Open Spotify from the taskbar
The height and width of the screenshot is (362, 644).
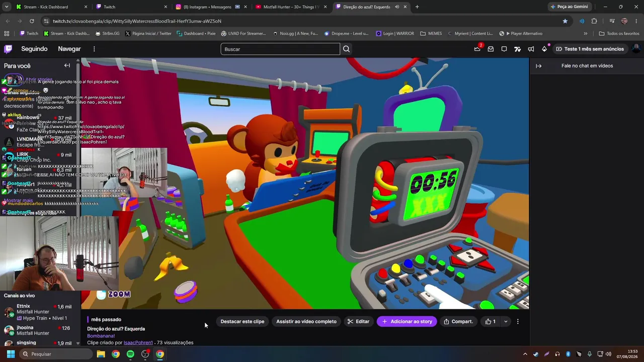click(x=130, y=354)
